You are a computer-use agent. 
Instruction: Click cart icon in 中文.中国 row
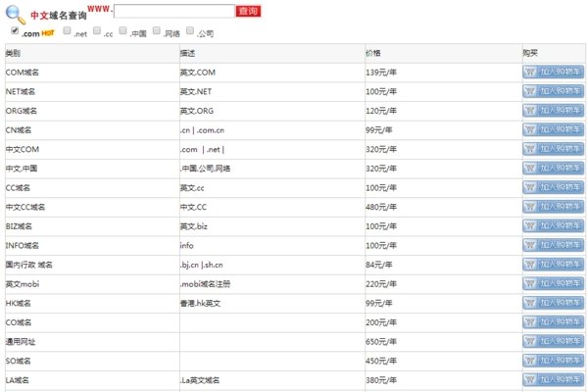click(530, 168)
